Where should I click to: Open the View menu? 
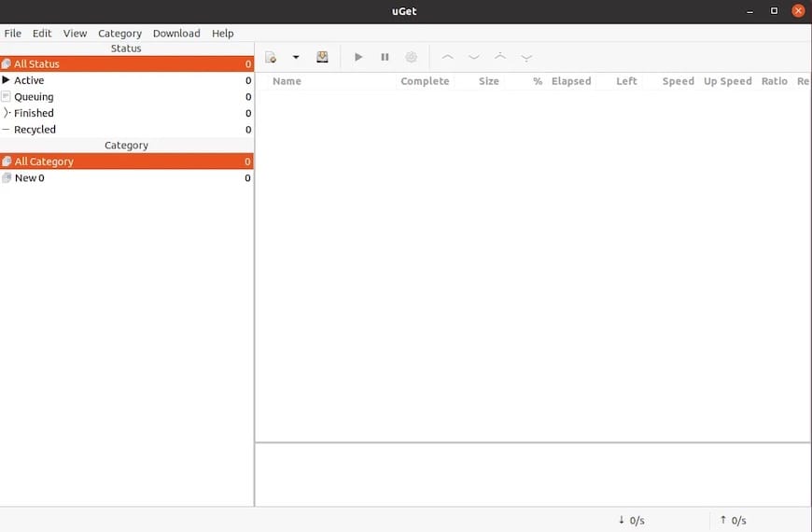point(75,34)
